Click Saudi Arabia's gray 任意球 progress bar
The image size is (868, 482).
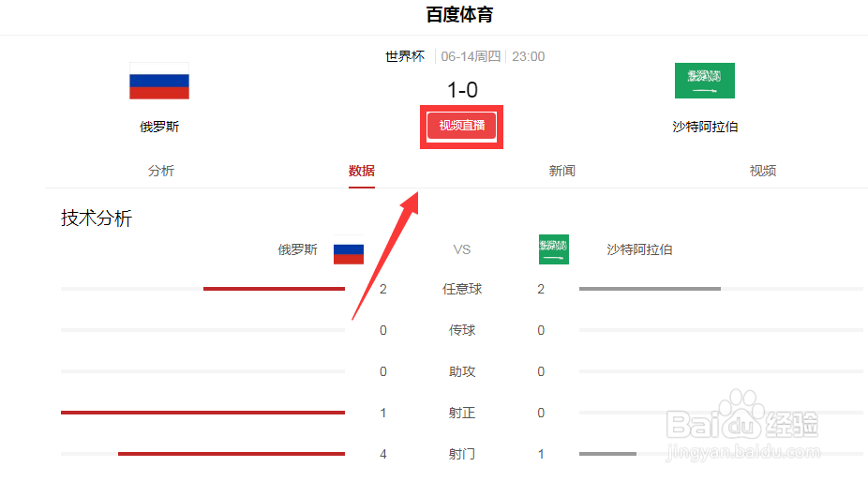click(650, 289)
